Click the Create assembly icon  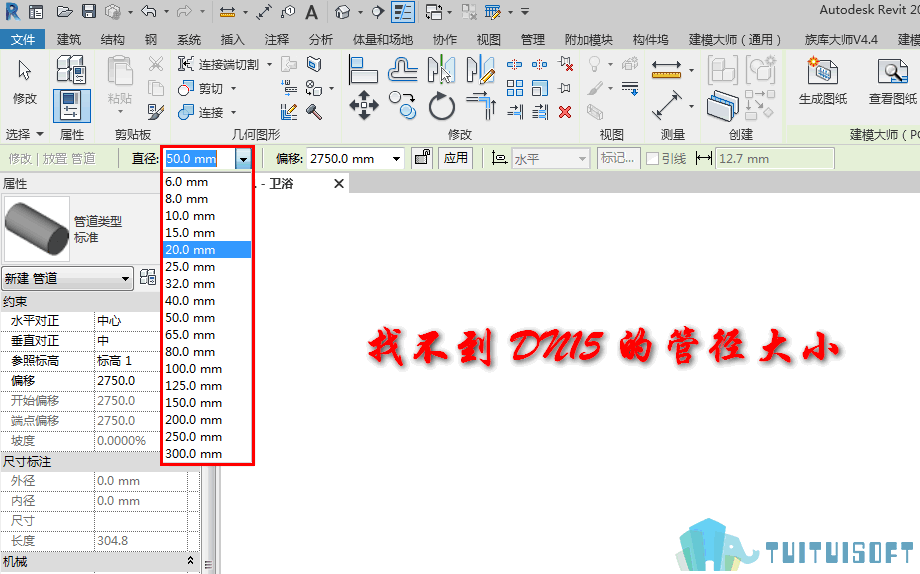[722, 70]
